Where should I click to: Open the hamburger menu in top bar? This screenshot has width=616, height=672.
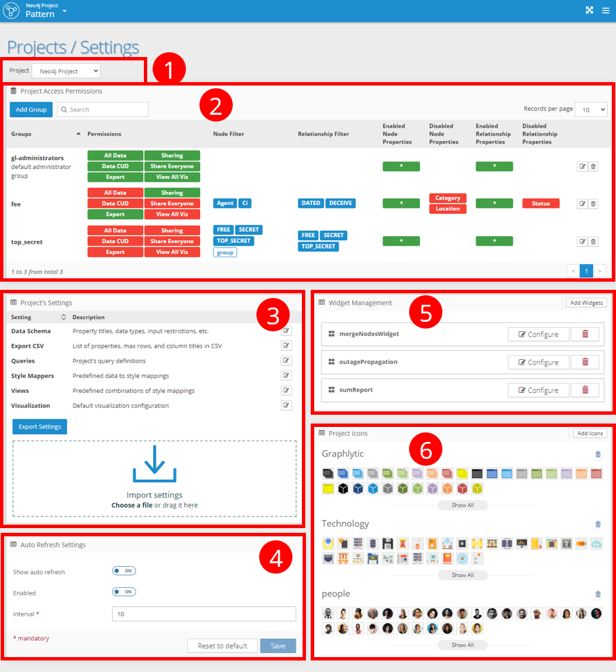click(605, 10)
